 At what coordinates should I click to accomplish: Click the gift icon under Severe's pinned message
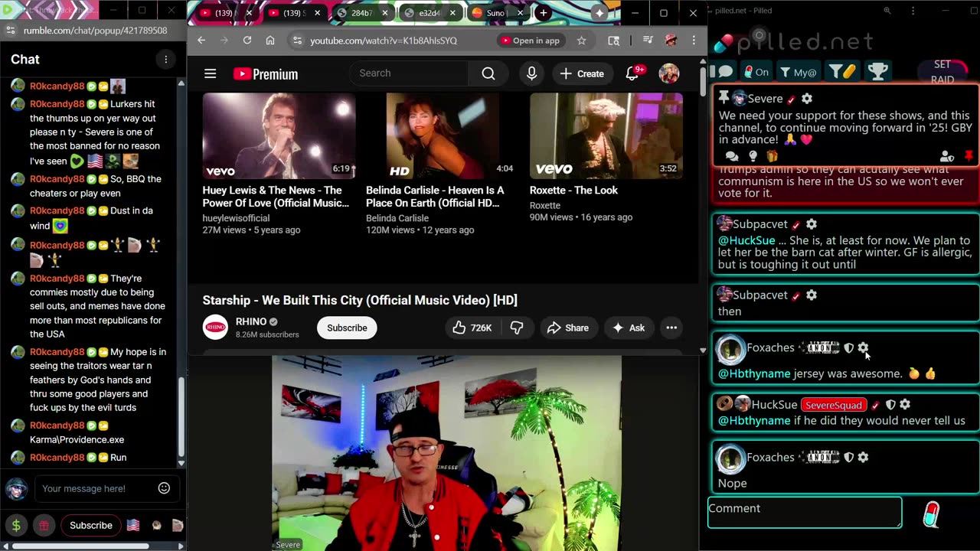(x=771, y=156)
